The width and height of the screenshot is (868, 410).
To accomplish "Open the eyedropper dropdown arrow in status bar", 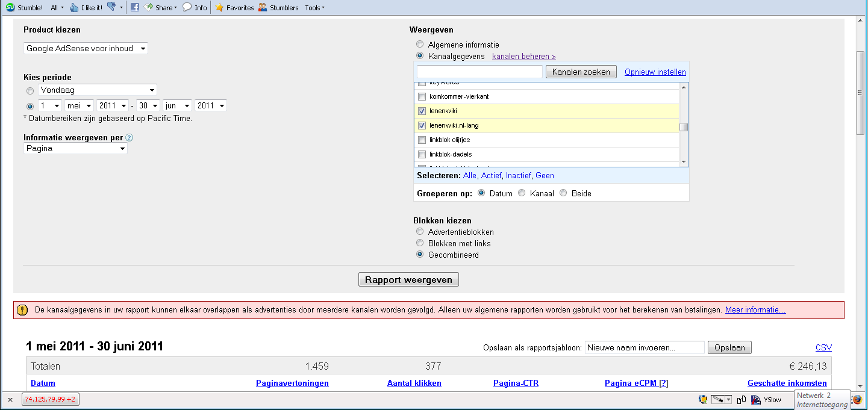I will [x=728, y=399].
